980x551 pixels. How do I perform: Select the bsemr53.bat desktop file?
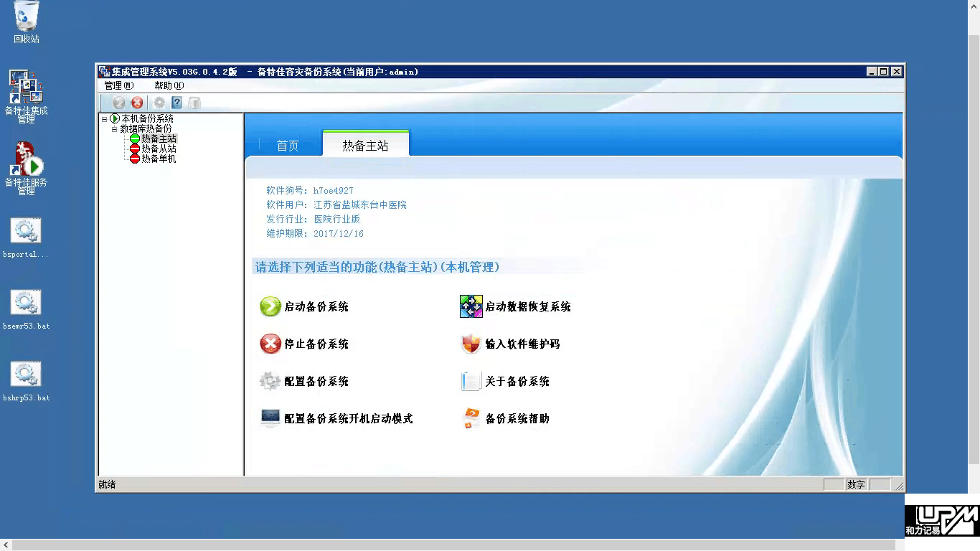[27, 310]
